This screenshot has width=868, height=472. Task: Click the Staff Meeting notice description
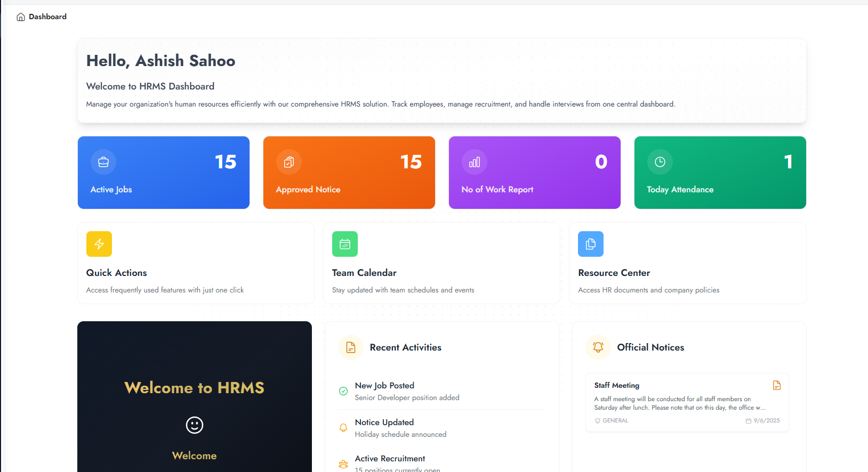point(680,403)
